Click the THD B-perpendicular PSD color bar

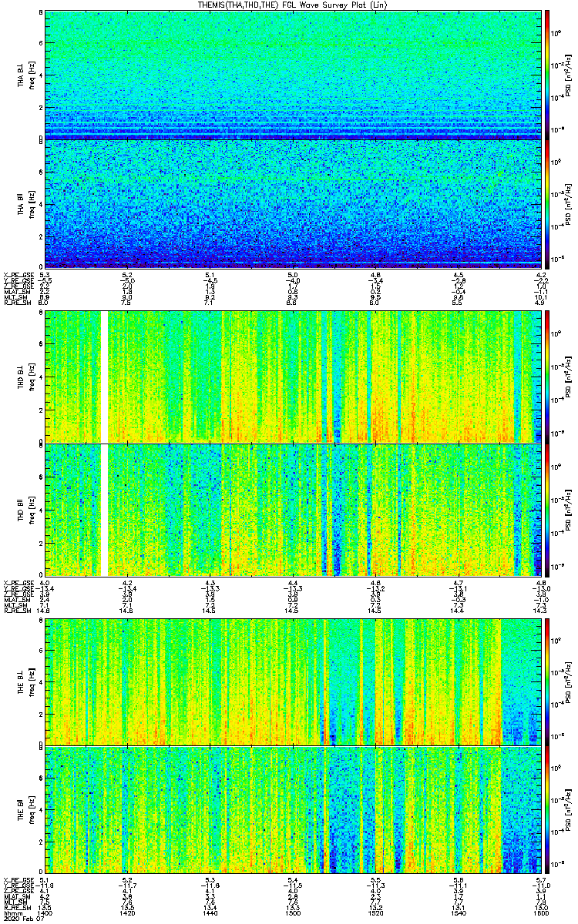[x=548, y=376]
